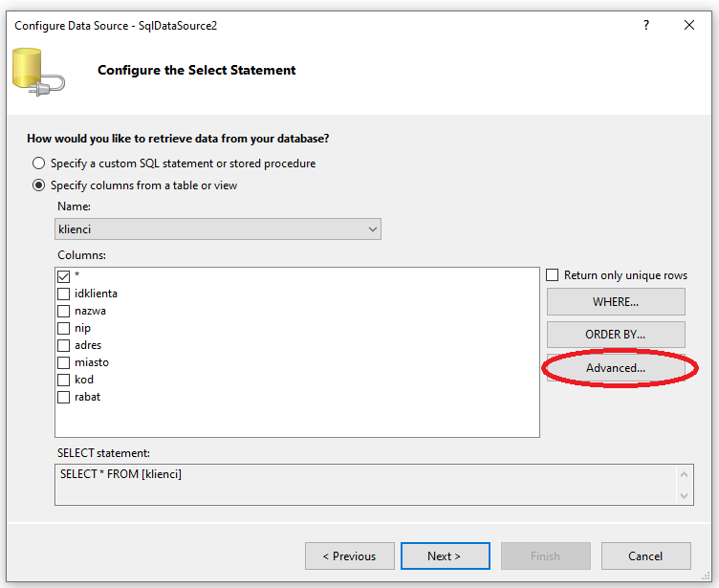Screen dimensions: 719x588
Task: Click the Advanced options button
Action: [616, 368]
